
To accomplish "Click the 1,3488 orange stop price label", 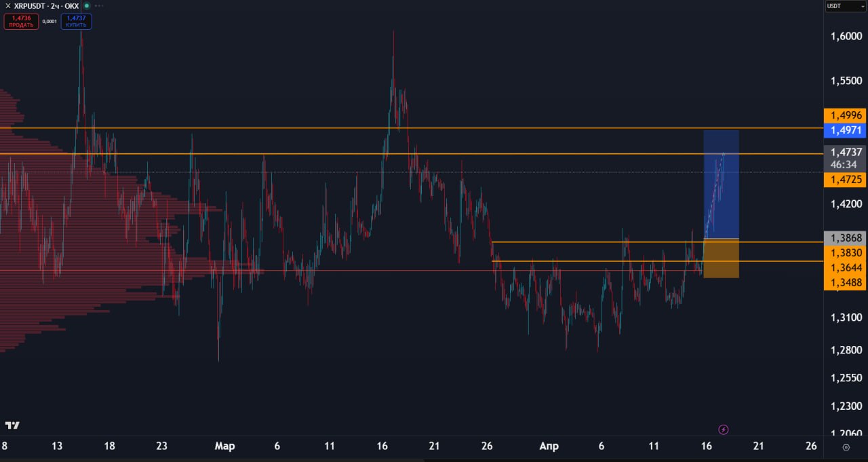I will tap(845, 282).
